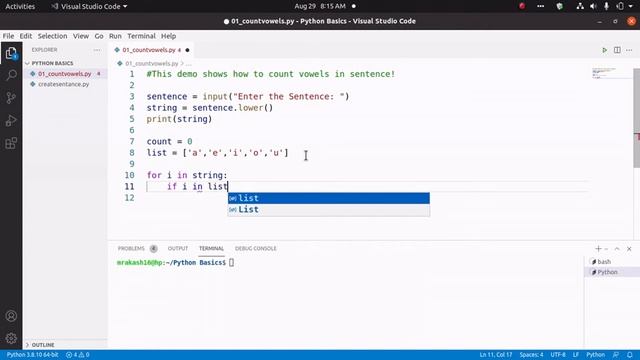Switch to the PROBLEMS panel tab

(131, 249)
